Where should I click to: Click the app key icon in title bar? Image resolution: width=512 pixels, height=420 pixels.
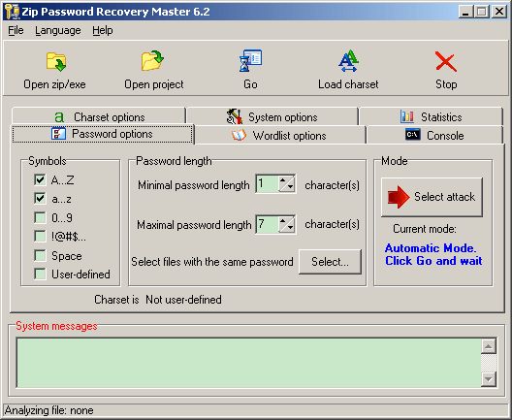coord(13,12)
